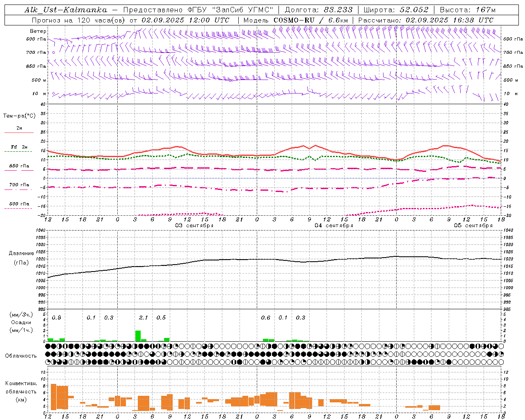Viewport: 525px width, 420px height.
Task: Click the tallest green precipitation bar
Action: (x=138, y=336)
